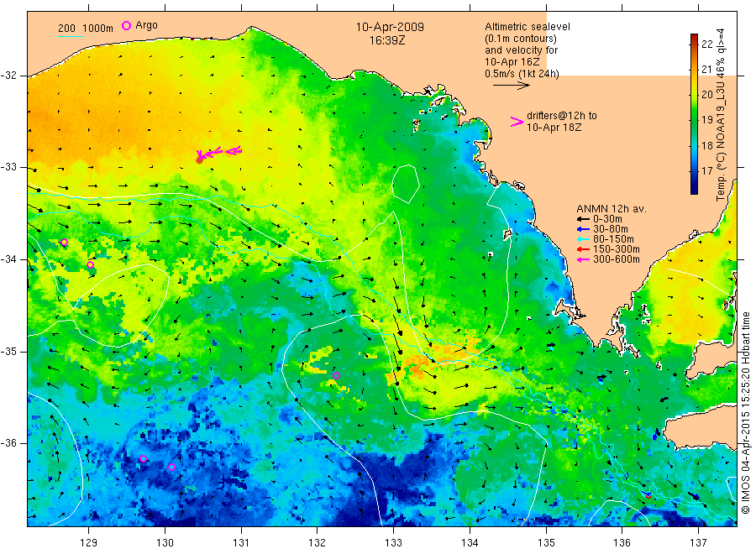Click the '0.5m/s (1kt 24h)' scale text
Viewport: 756px width, 554px height.
pyautogui.click(x=522, y=74)
